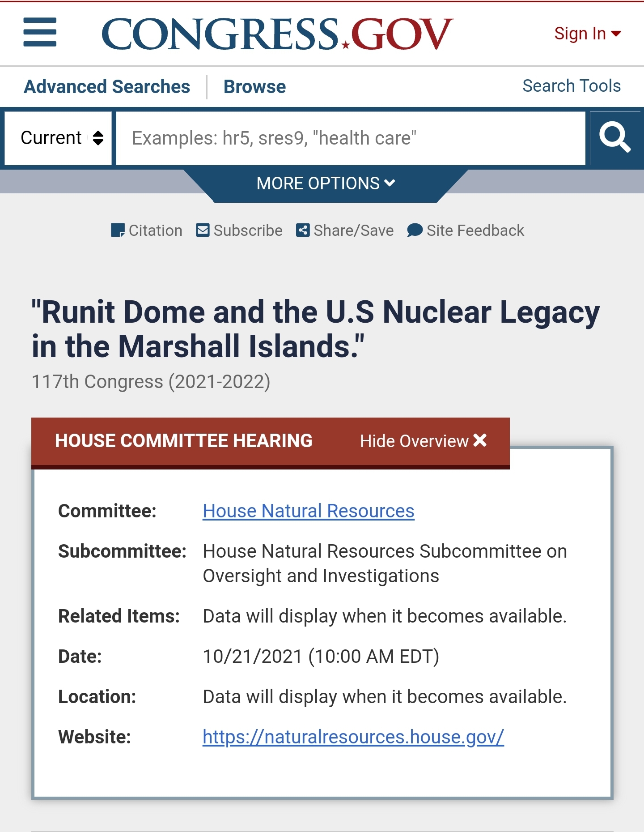The height and width of the screenshot is (832, 644).
Task: Click the Congress.gov logo
Action: [277, 34]
